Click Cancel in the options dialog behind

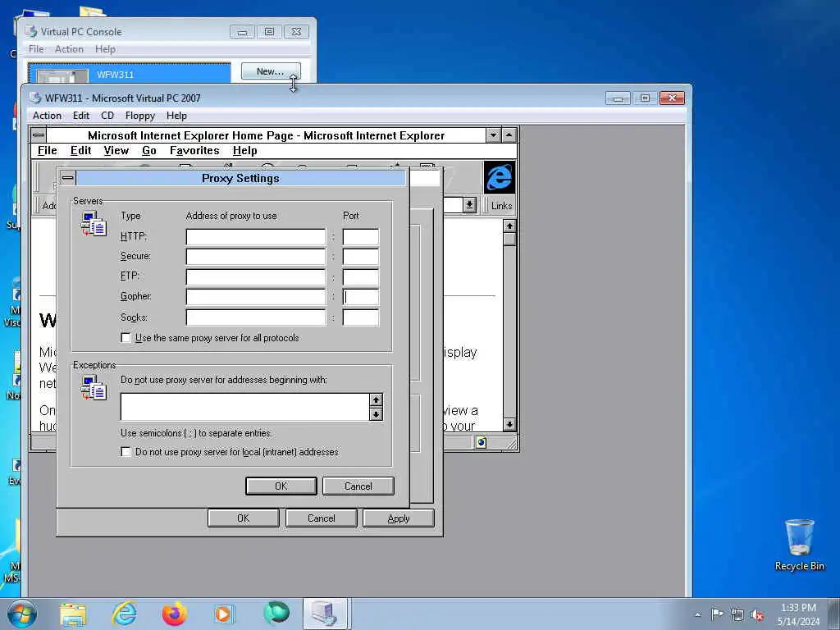click(x=322, y=518)
